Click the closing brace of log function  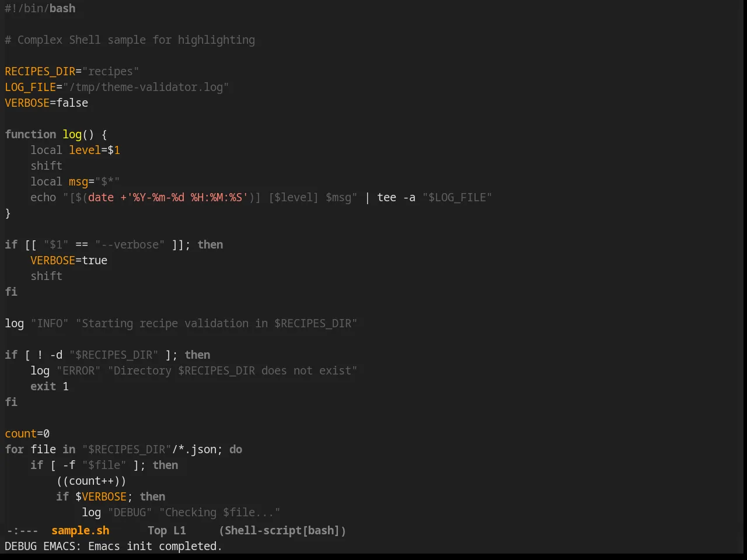pos(8,213)
